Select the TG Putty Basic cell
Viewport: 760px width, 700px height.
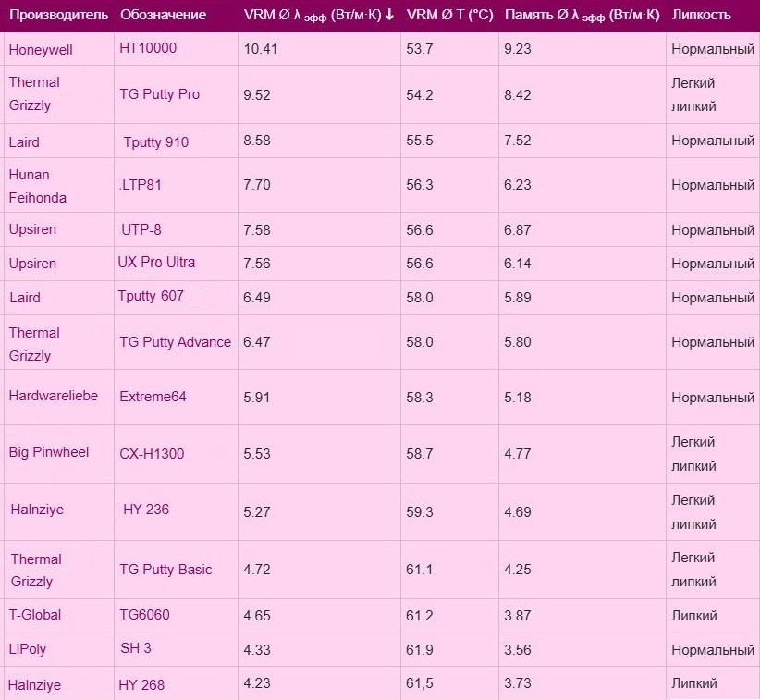coord(165,570)
